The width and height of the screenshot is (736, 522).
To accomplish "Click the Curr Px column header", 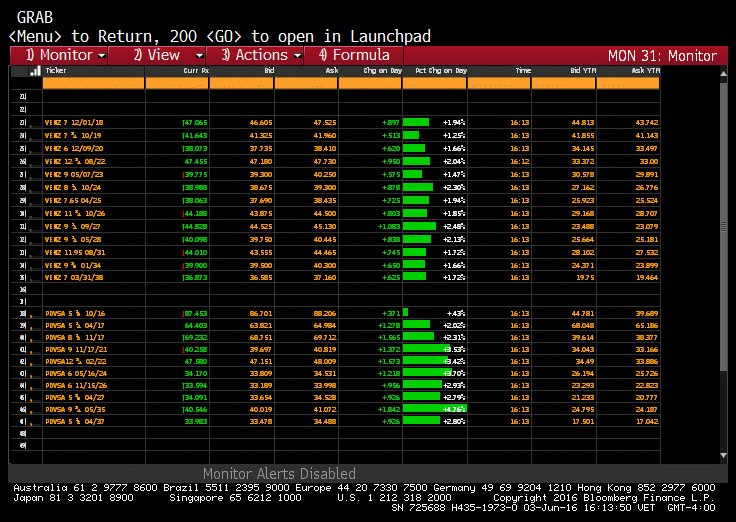I will click(196, 71).
